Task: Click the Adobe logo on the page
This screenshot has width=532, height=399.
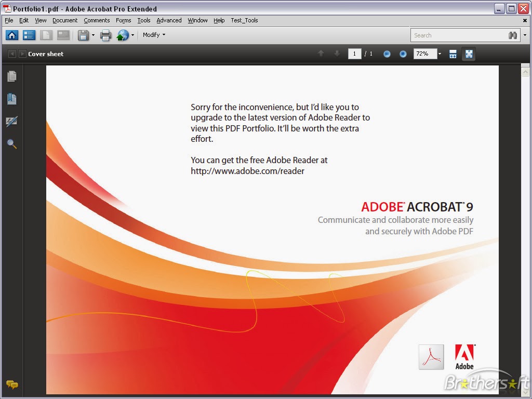Action: click(x=464, y=357)
